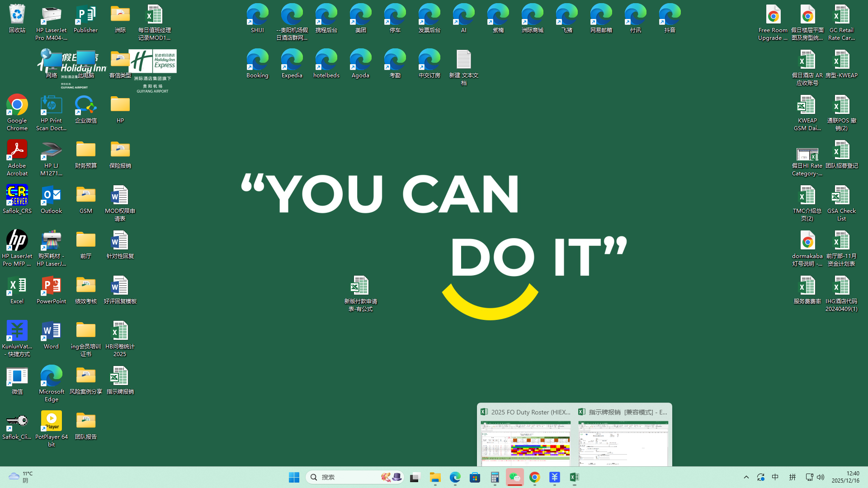868x488 pixels.
Task: Toggle the Chinese input mode indicator
Action: pos(775,477)
